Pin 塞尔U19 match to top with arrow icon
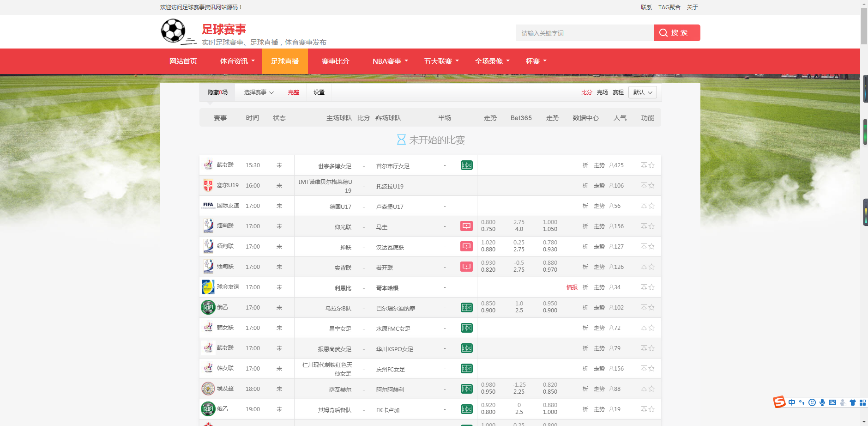Image resolution: width=868 pixels, height=426 pixels. pos(644,185)
